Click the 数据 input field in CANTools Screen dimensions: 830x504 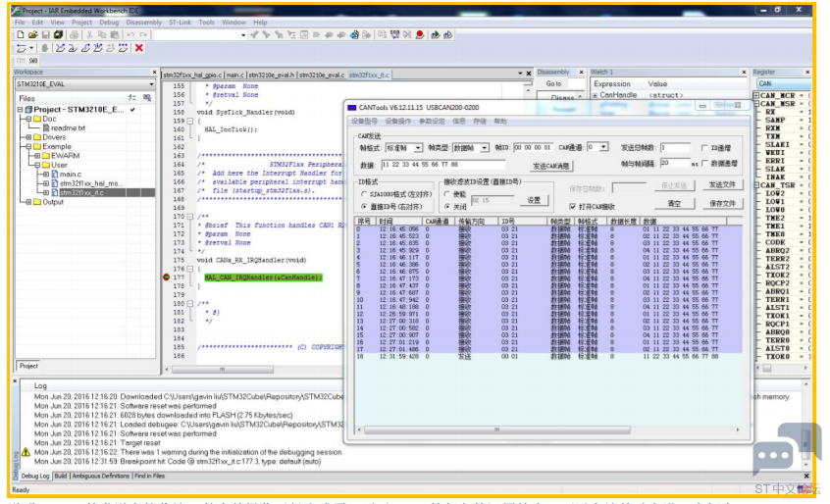pyautogui.click(x=442, y=165)
